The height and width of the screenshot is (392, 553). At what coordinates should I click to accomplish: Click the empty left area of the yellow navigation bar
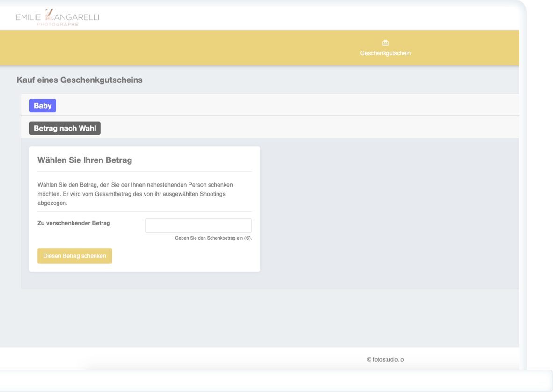click(x=140, y=48)
